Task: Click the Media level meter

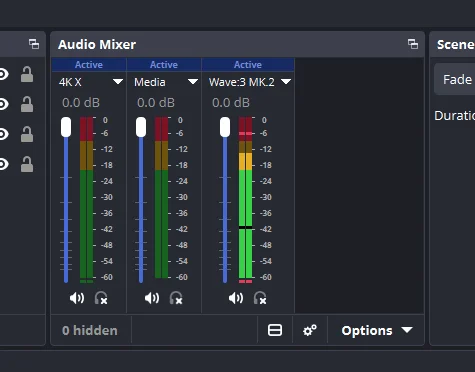Action: tap(161, 197)
